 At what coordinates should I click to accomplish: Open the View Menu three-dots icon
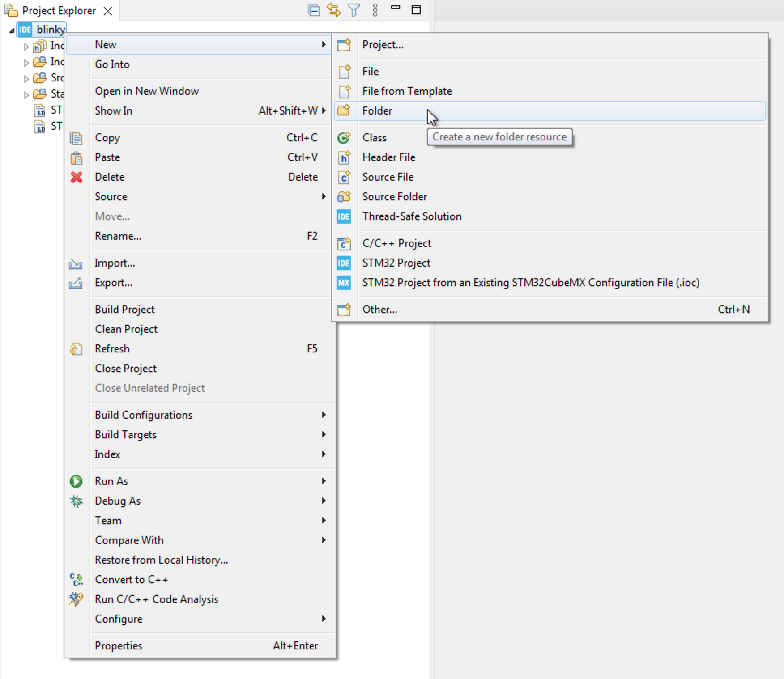point(375,10)
